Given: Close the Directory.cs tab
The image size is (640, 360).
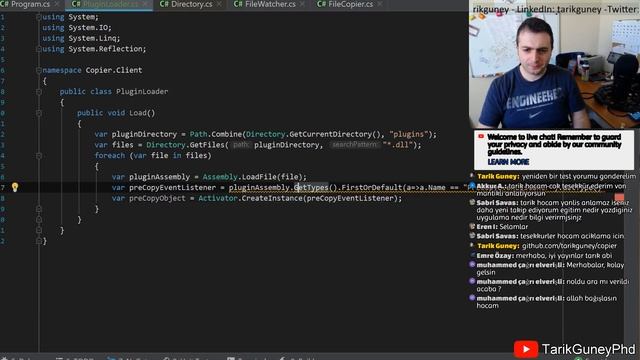Looking at the screenshot, I should click(x=219, y=4).
